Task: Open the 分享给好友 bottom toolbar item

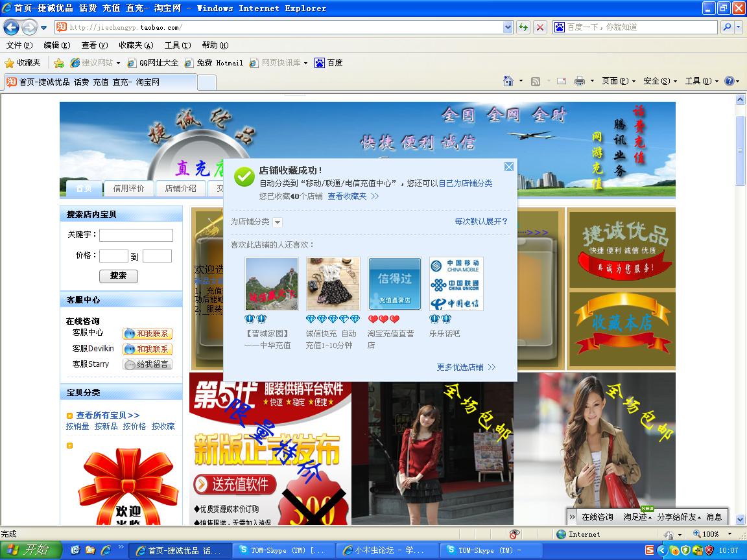Action: point(679,517)
